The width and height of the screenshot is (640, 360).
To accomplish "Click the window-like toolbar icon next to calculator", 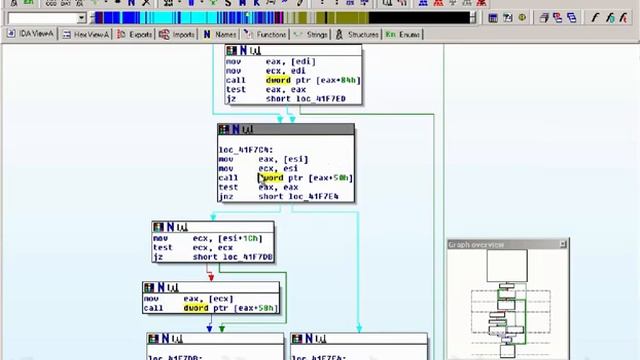I will click(x=507, y=18).
